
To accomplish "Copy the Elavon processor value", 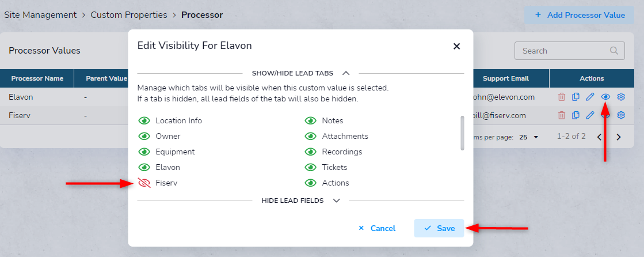I will pyautogui.click(x=576, y=97).
